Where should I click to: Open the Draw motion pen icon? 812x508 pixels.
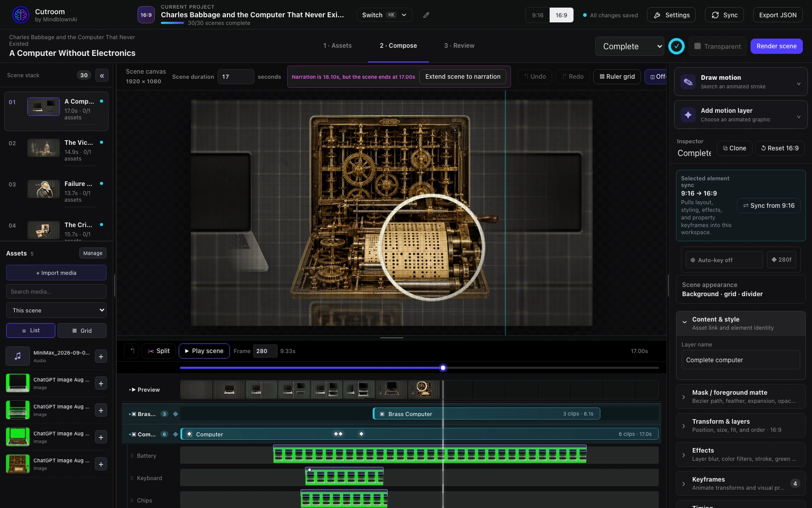[x=688, y=82]
